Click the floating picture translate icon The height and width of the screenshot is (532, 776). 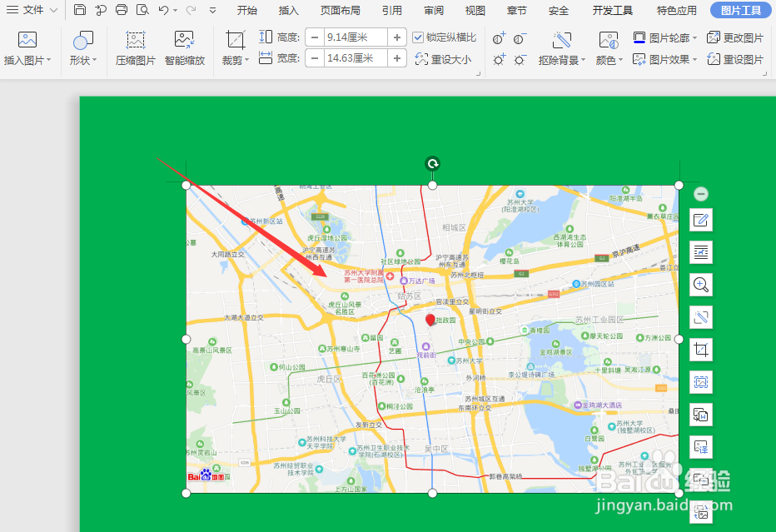point(701,447)
